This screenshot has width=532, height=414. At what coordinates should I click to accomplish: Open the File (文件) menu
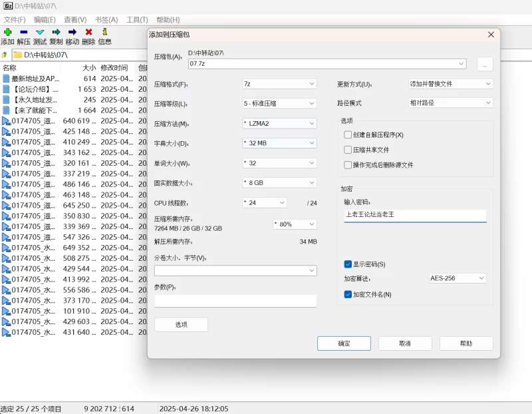point(15,20)
